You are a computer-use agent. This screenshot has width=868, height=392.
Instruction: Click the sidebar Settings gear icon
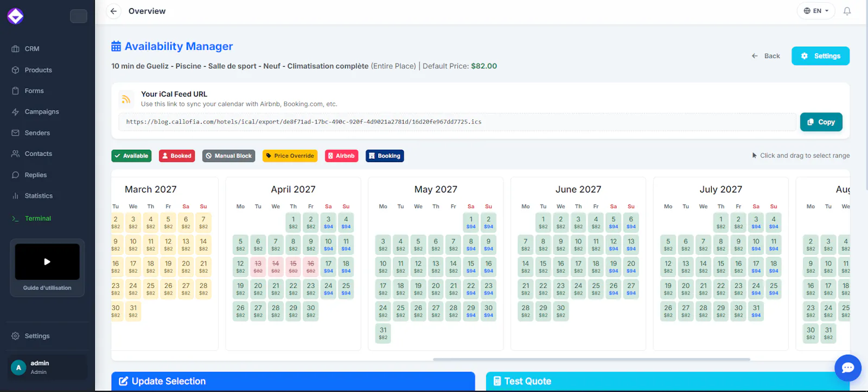15,336
